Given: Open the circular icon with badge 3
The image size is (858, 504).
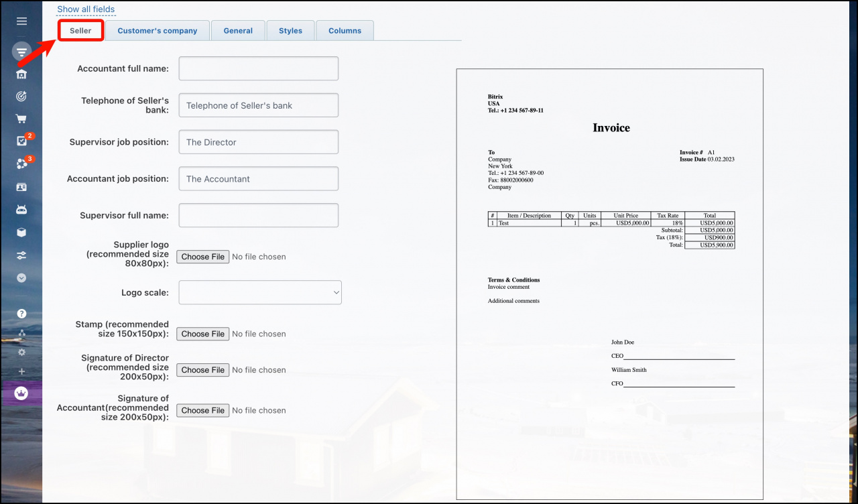Looking at the screenshot, I should tap(21, 164).
